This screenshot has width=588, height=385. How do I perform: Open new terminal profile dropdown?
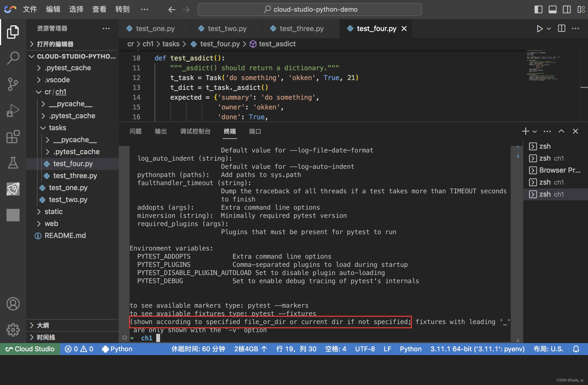click(x=535, y=131)
